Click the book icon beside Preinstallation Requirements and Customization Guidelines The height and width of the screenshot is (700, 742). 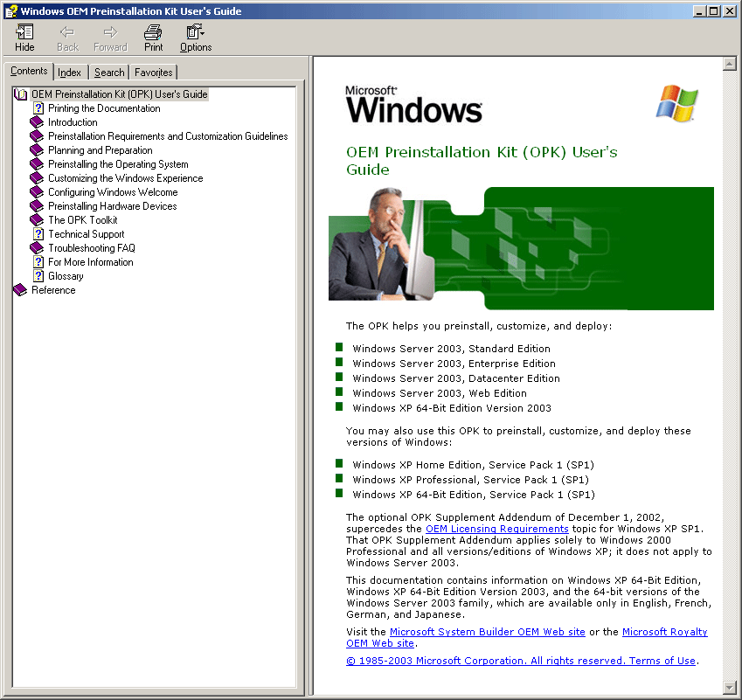37,136
